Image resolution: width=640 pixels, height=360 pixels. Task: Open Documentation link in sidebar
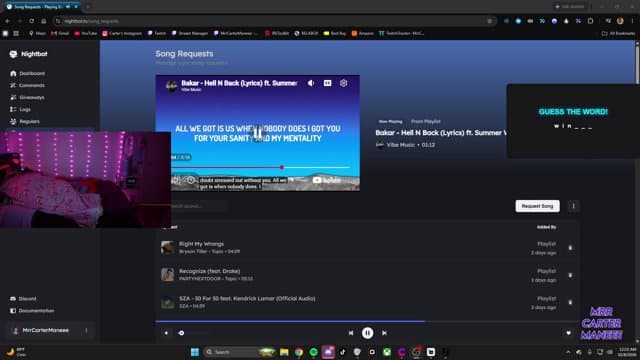point(32,311)
